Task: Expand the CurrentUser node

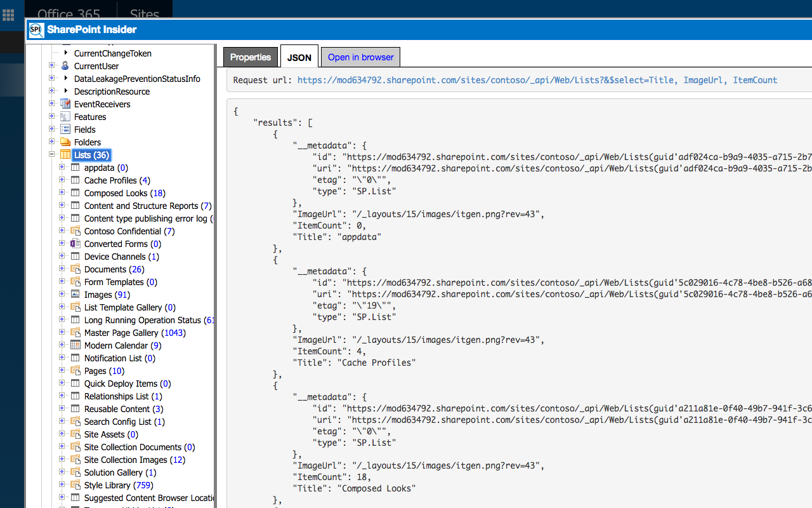Action: (x=52, y=65)
